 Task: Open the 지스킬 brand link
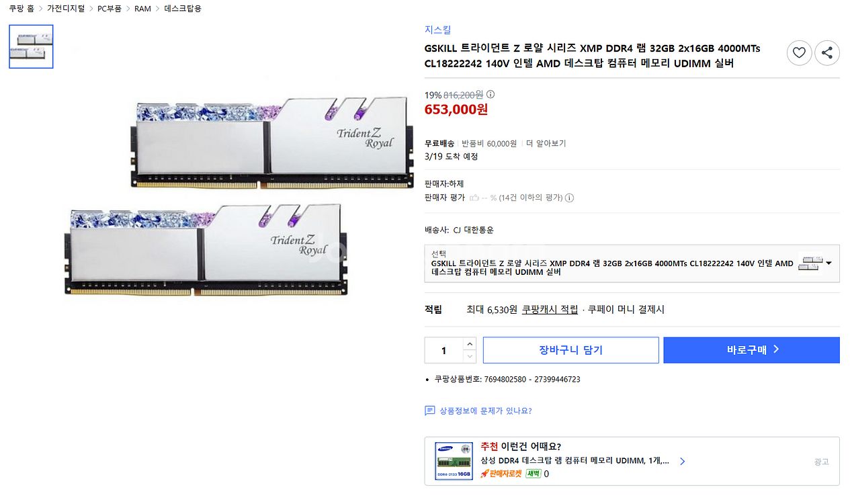tap(437, 30)
